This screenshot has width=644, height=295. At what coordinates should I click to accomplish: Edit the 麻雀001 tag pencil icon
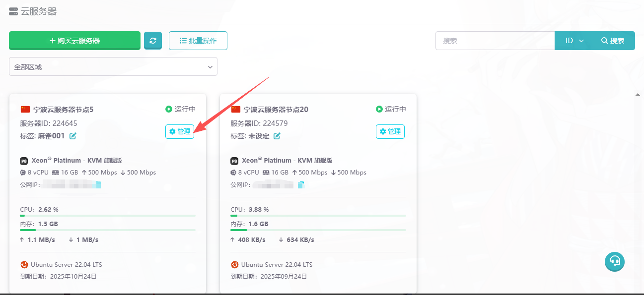(73, 136)
